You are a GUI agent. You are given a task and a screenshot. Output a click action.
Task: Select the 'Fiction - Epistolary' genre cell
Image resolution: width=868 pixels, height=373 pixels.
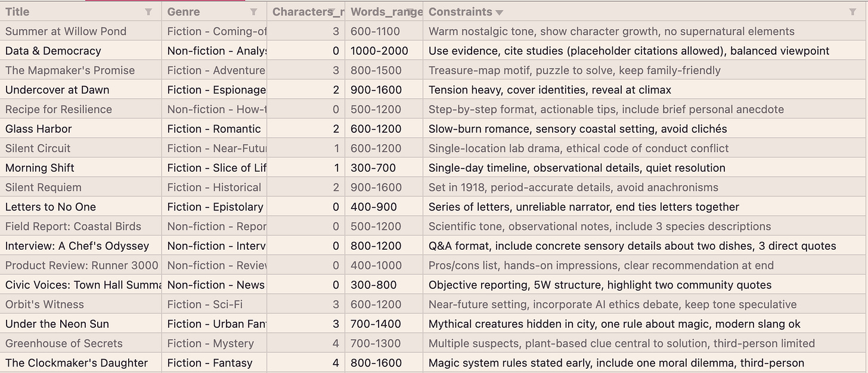click(215, 207)
